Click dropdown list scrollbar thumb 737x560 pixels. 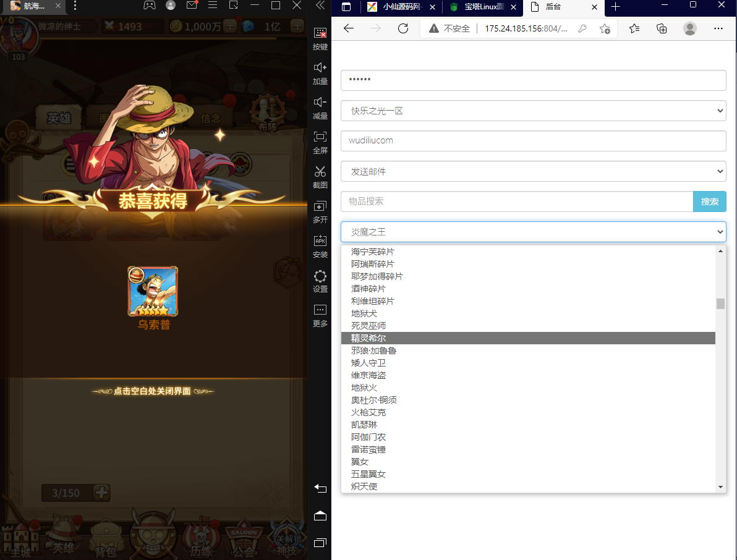[x=720, y=303]
